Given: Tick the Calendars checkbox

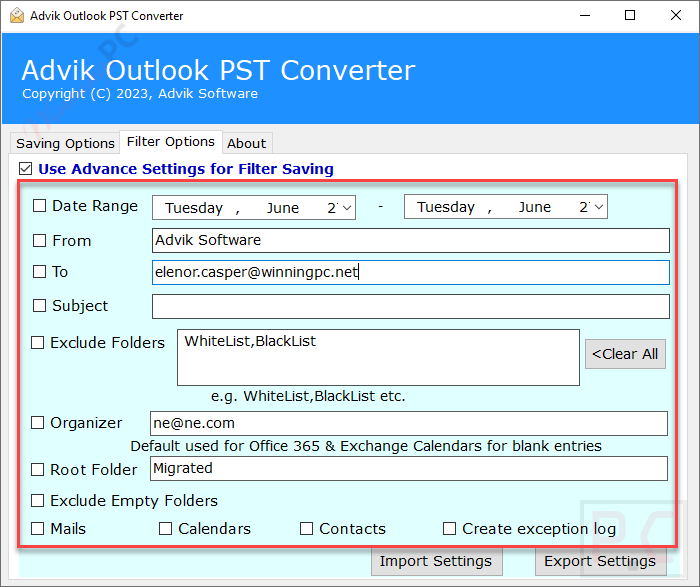Looking at the screenshot, I should pos(165,529).
